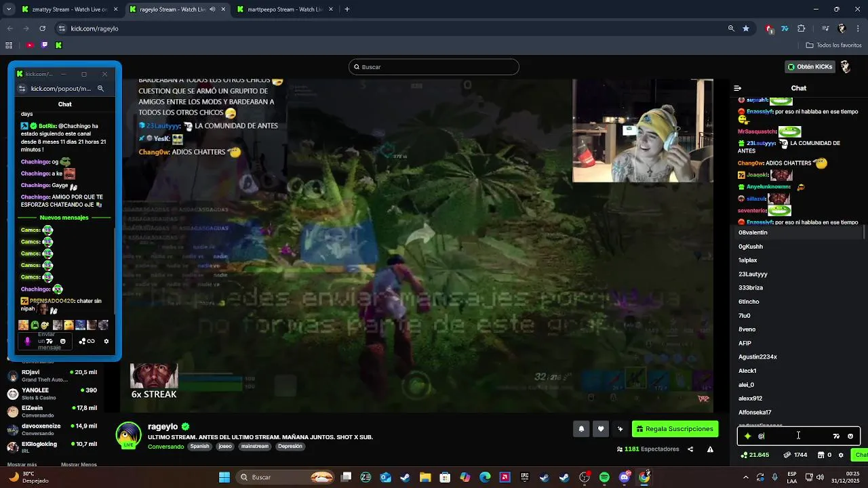Bookmark this page with star icon
Screen dimensions: 868x488
point(746,28)
